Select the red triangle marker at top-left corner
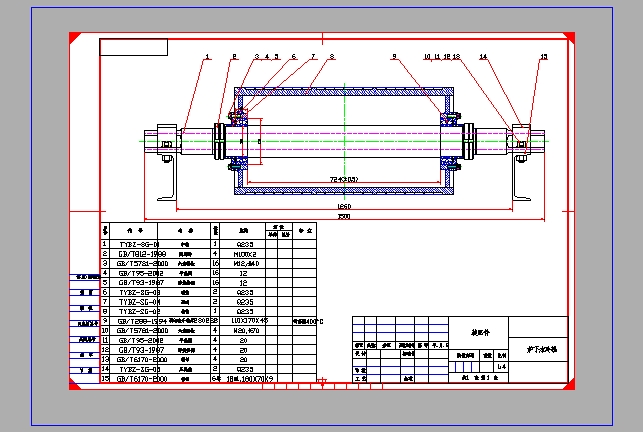This screenshot has height=432, width=643. click(x=74, y=38)
